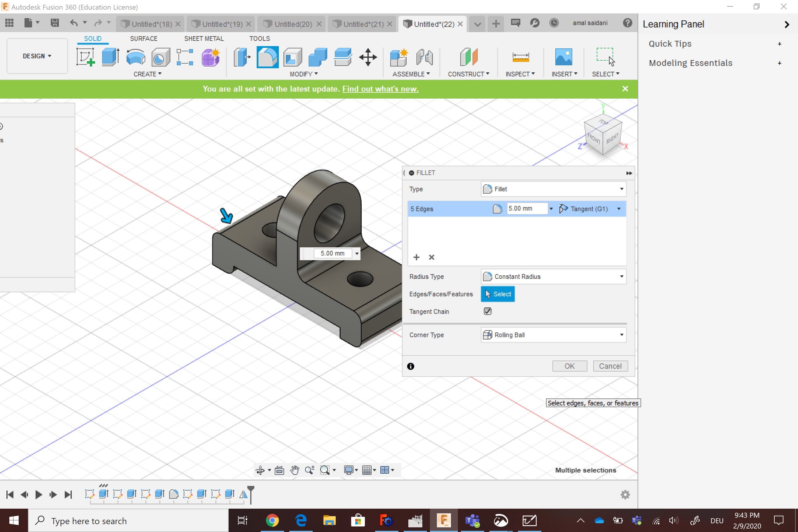798x532 pixels.
Task: Open the Radius Type dropdown
Action: click(553, 276)
